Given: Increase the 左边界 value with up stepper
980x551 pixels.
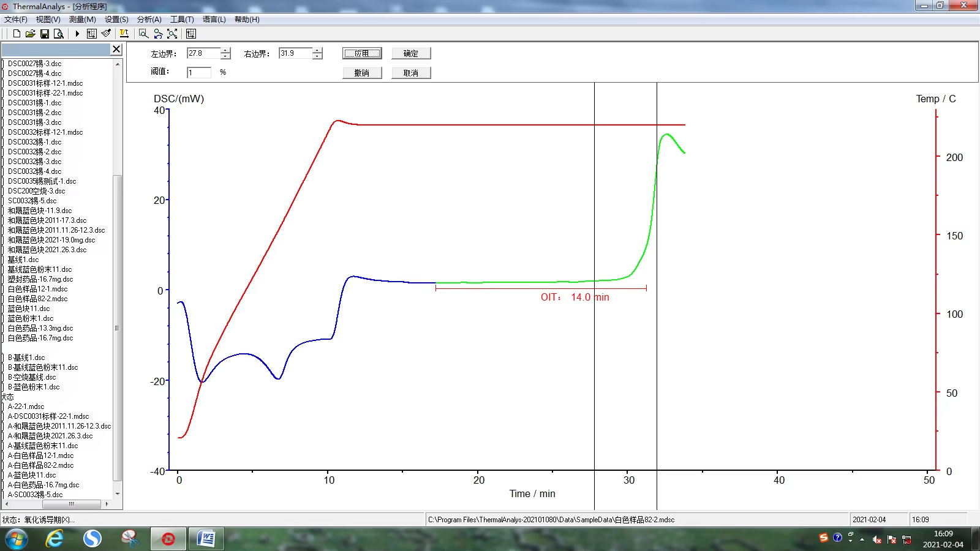Looking at the screenshot, I should pyautogui.click(x=225, y=50).
